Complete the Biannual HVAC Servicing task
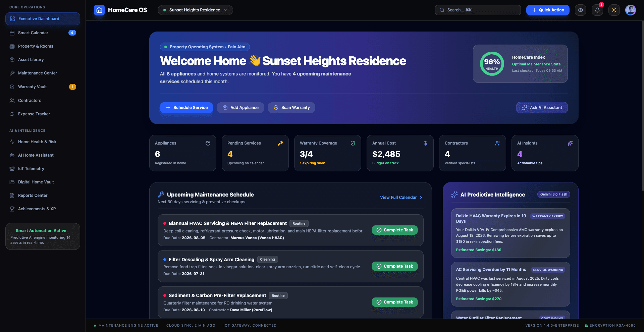 [395, 230]
